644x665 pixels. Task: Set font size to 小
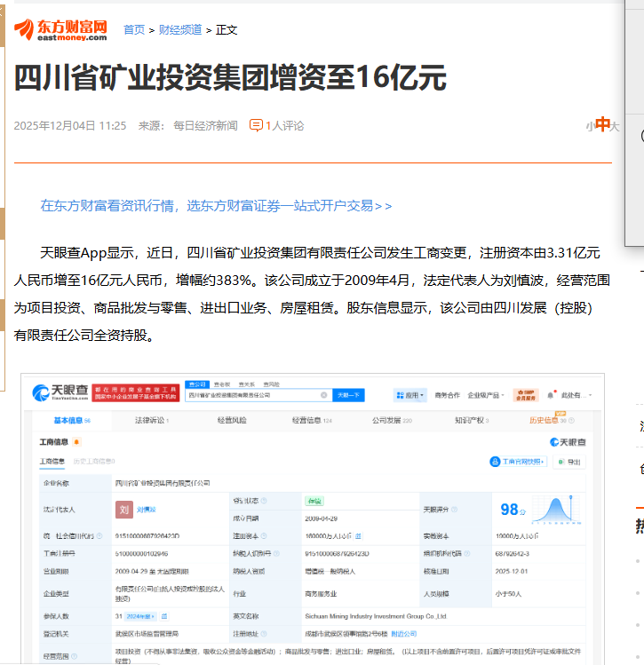pyautogui.click(x=590, y=127)
